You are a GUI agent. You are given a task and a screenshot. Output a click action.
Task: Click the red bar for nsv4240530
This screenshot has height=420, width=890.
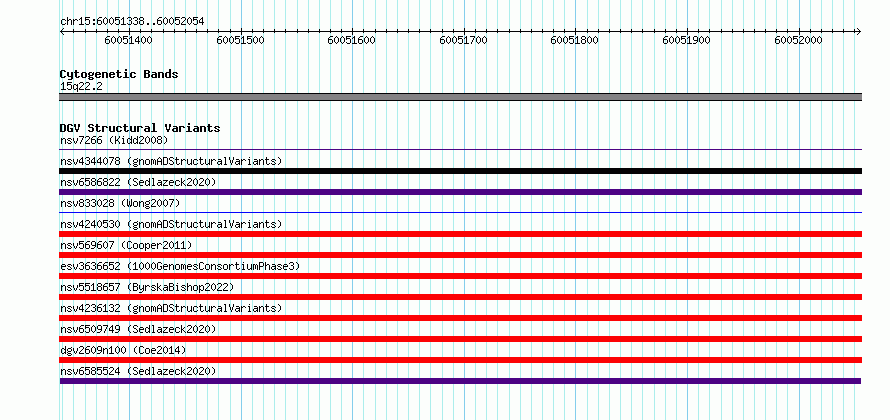[460, 234]
